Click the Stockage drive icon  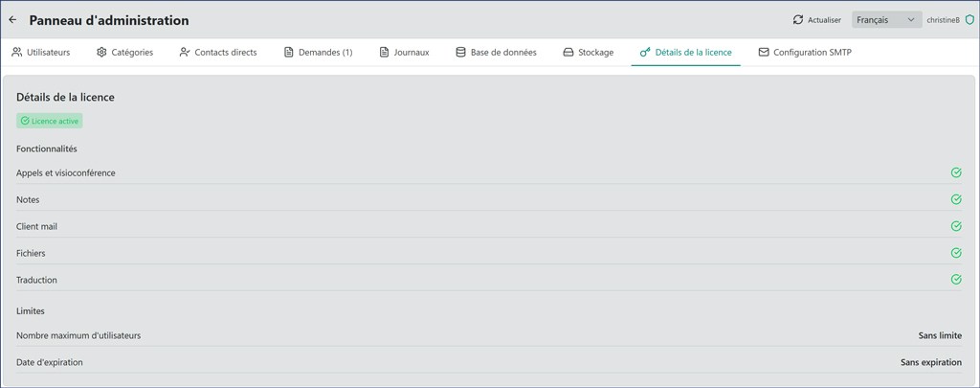click(568, 53)
